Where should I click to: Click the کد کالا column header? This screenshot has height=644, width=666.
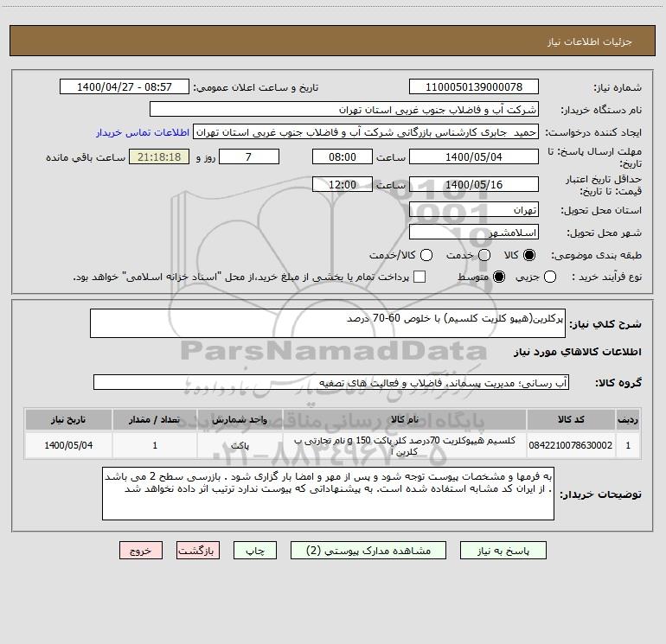point(571,419)
